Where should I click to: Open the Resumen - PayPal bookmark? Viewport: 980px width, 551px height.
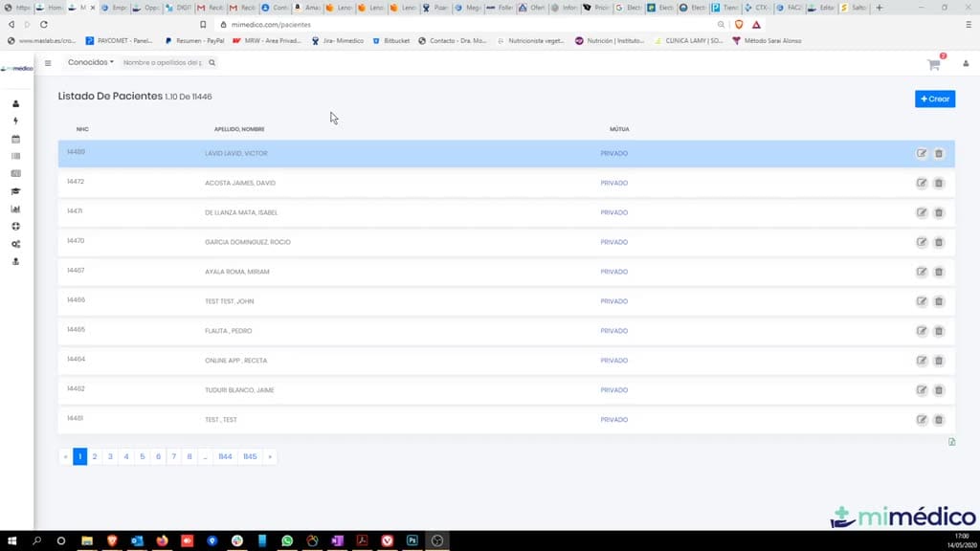coord(194,40)
